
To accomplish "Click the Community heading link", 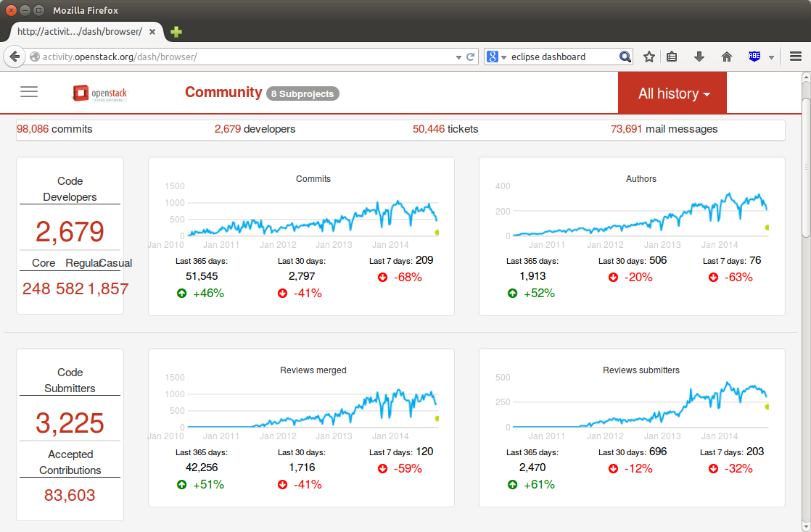I will click(223, 92).
